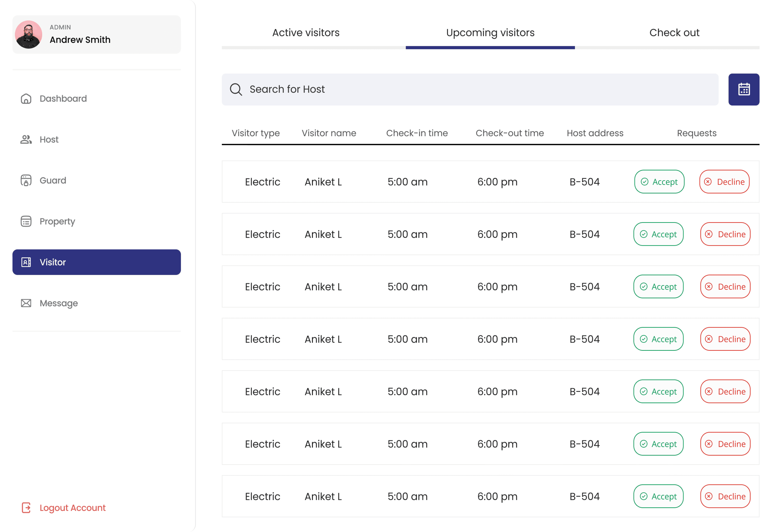Click the Logout Account link
The width and height of the screenshot is (762, 532).
pos(72,508)
